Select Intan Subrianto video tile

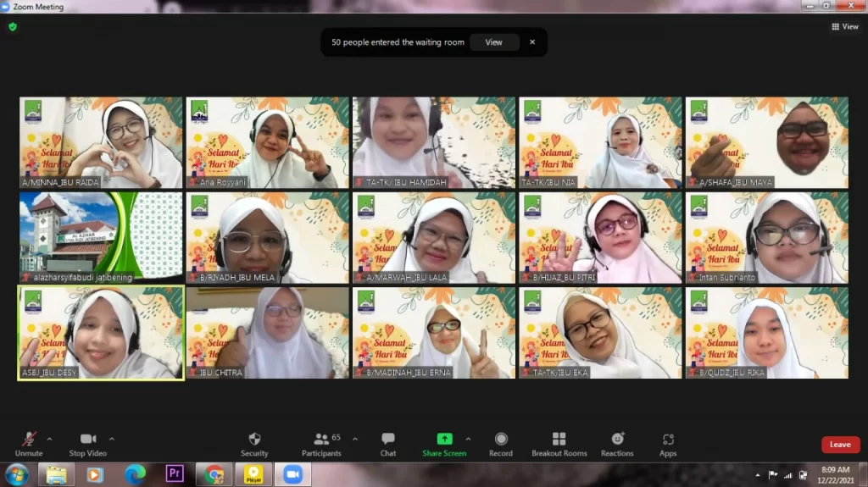tap(767, 238)
